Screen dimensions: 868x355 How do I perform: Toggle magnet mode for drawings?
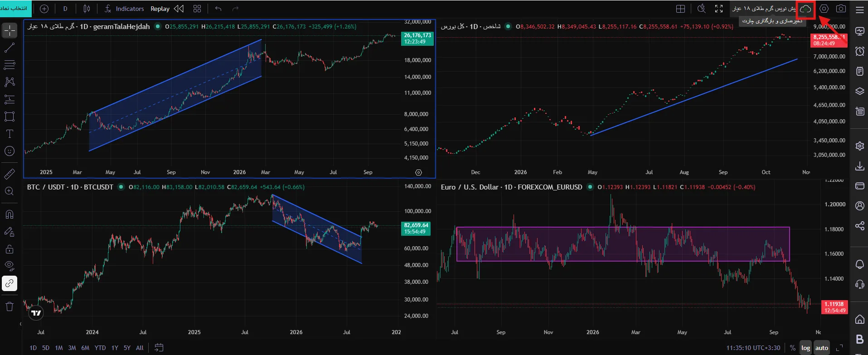pyautogui.click(x=10, y=214)
